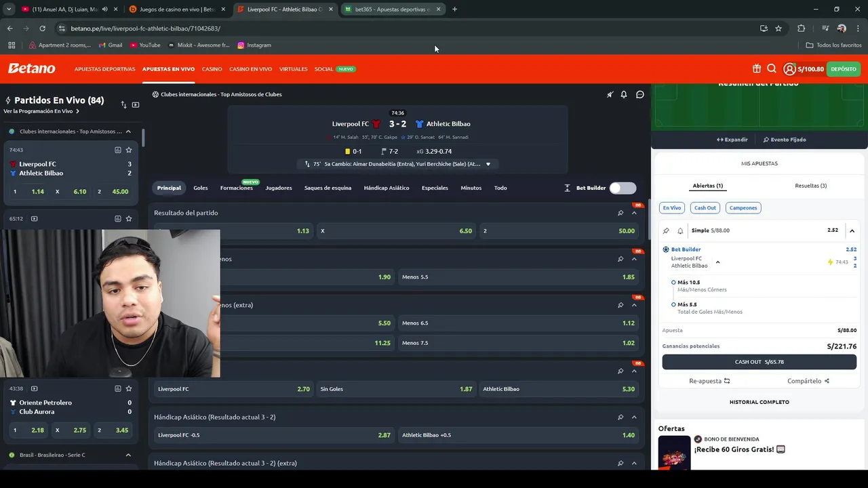This screenshot has height=488, width=868.
Task: Open the Goles market tab
Action: tap(201, 188)
